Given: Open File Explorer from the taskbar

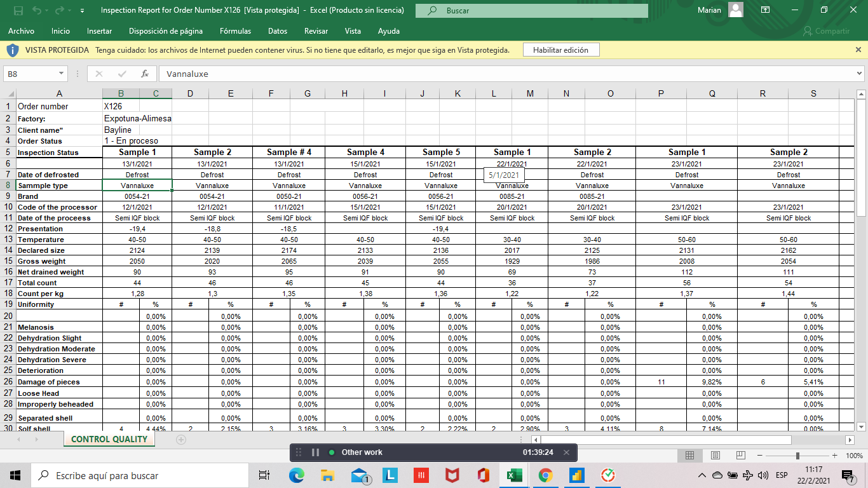Looking at the screenshot, I should pos(328,475).
